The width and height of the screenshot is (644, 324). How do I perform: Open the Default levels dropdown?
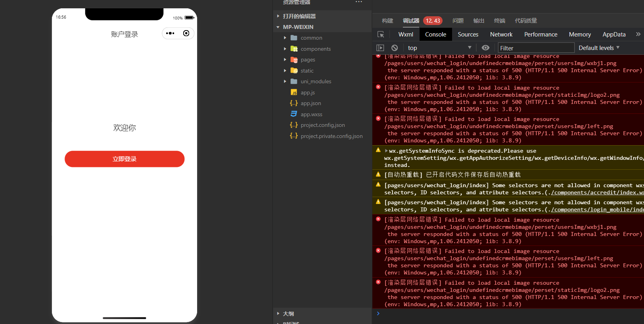tap(599, 48)
